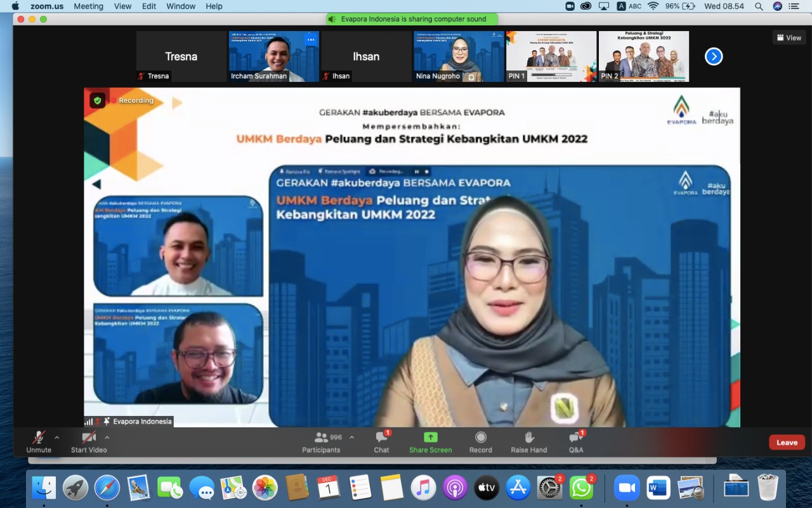Open Spotlight search from the menu bar
The height and width of the screenshot is (508, 812).
[759, 6]
